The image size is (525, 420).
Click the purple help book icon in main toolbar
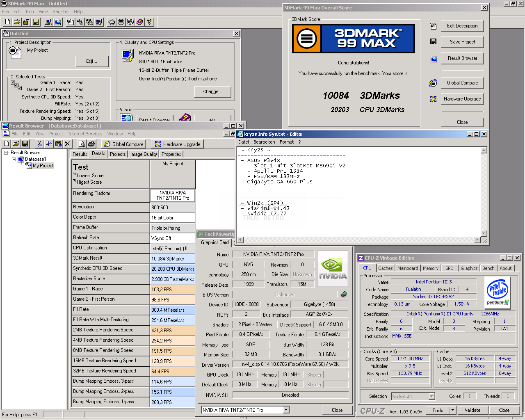tap(140, 22)
